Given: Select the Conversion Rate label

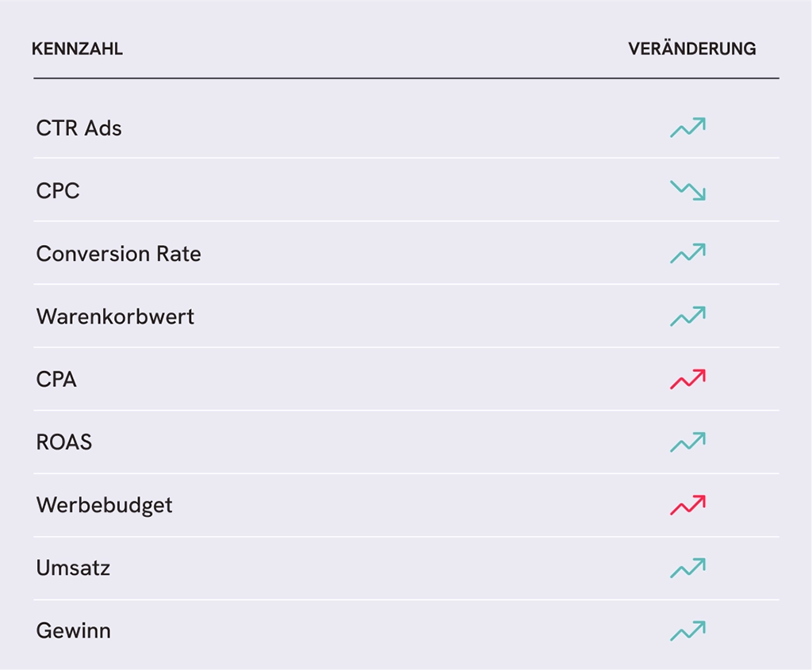Looking at the screenshot, I should tap(119, 254).
